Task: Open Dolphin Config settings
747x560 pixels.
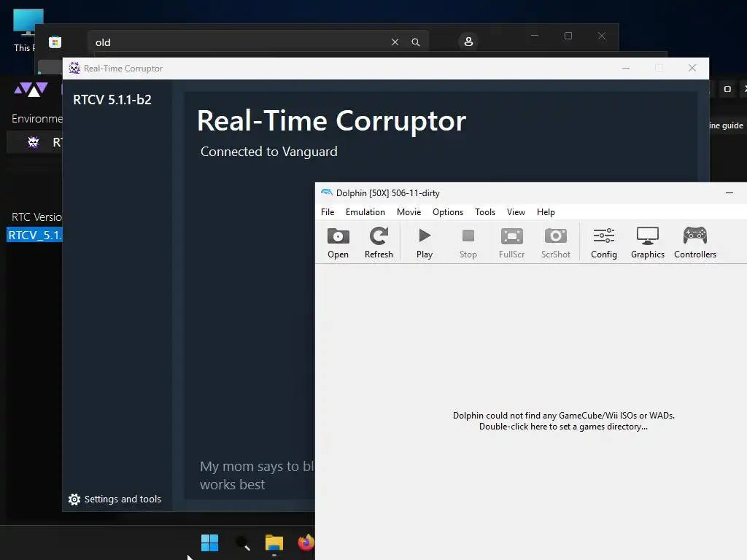Action: point(604,243)
